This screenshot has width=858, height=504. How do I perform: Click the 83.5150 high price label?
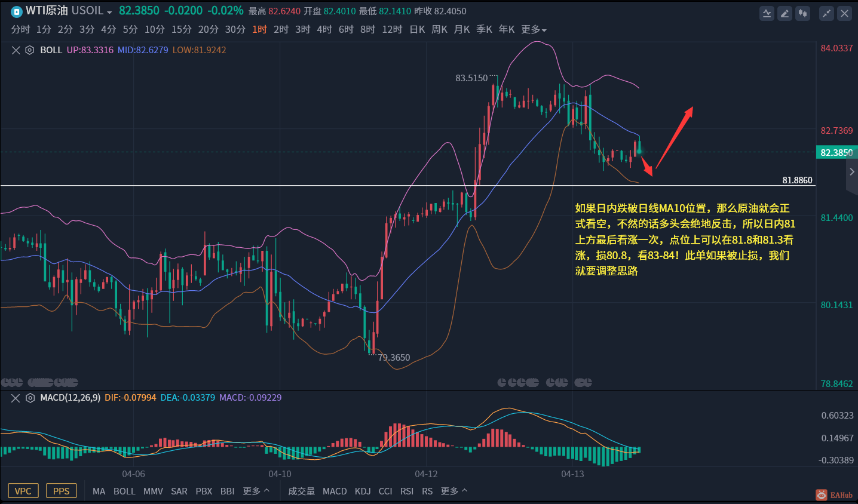[471, 78]
